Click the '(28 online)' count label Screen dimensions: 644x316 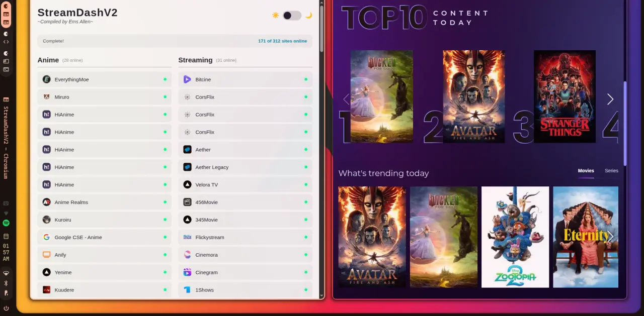pyautogui.click(x=72, y=60)
